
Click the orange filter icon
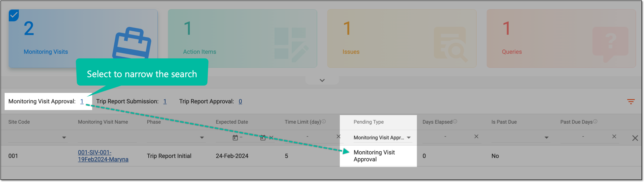tap(631, 102)
